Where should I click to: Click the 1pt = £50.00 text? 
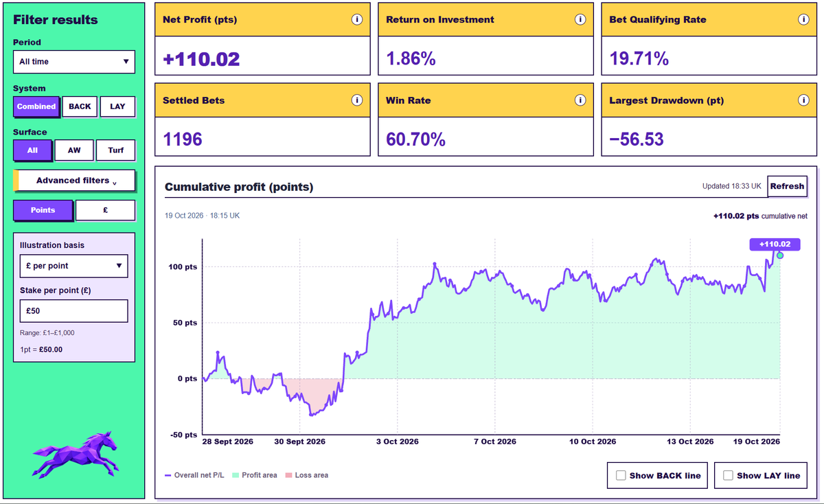[x=41, y=350]
